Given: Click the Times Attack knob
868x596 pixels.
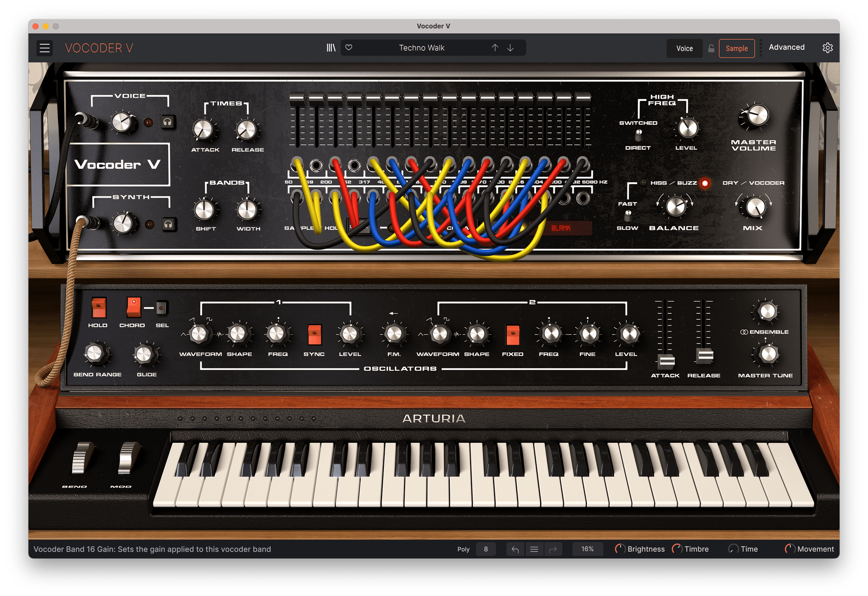Looking at the screenshot, I should (x=203, y=130).
